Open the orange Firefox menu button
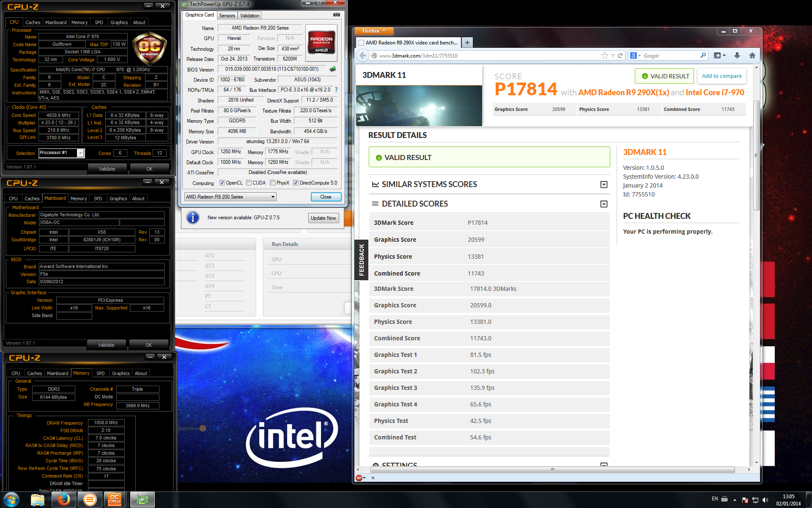812x508 pixels. coord(374,31)
